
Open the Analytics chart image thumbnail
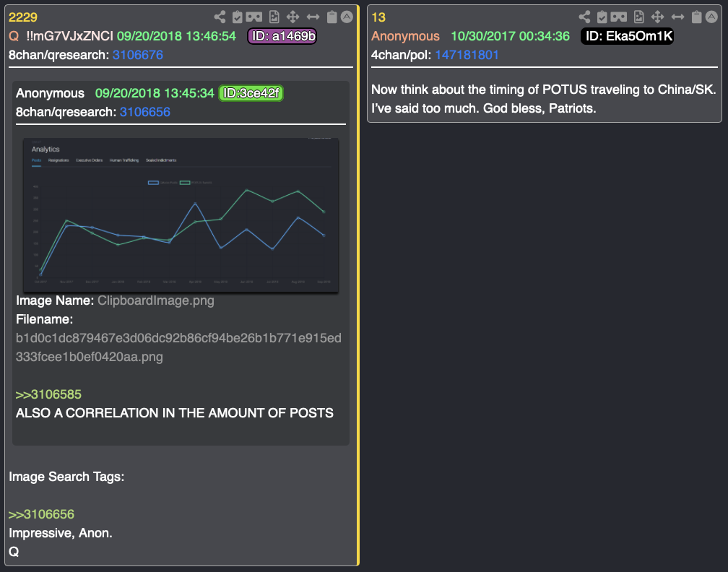point(181,215)
